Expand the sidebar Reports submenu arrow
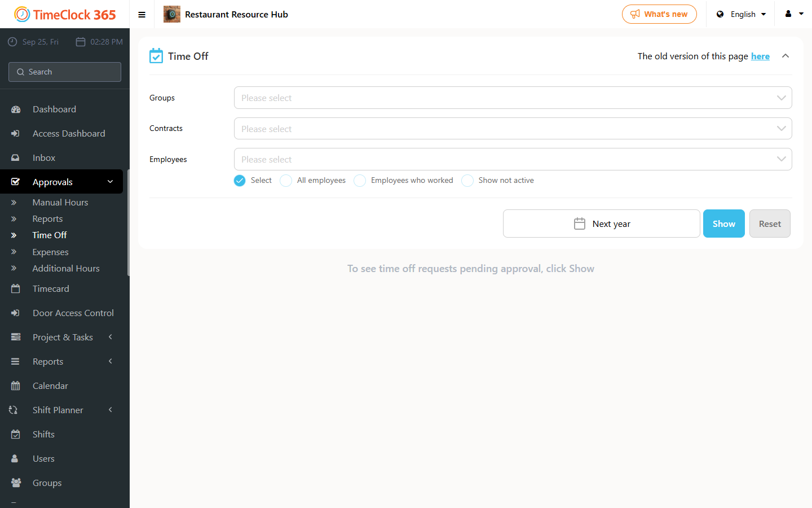The width and height of the screenshot is (812, 508). pos(111,361)
